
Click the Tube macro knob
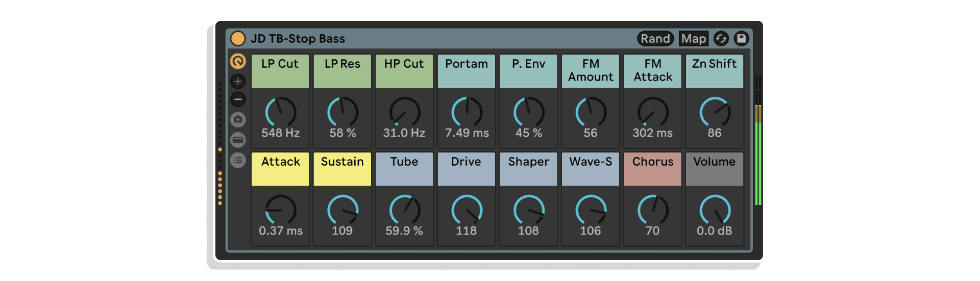point(404,210)
